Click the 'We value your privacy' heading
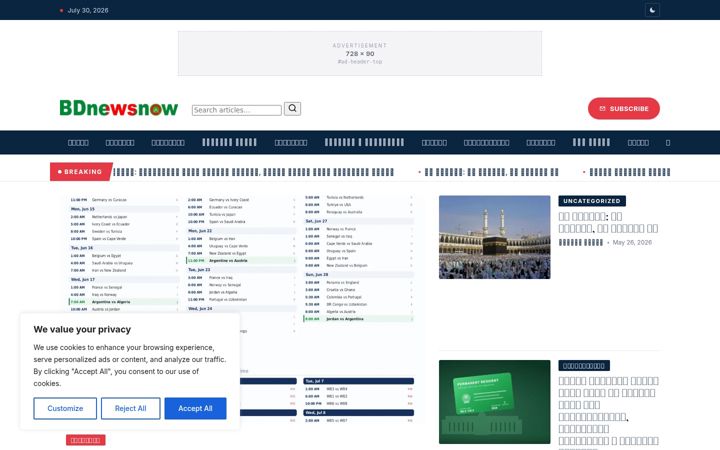Image resolution: width=720 pixels, height=450 pixels. click(x=82, y=329)
